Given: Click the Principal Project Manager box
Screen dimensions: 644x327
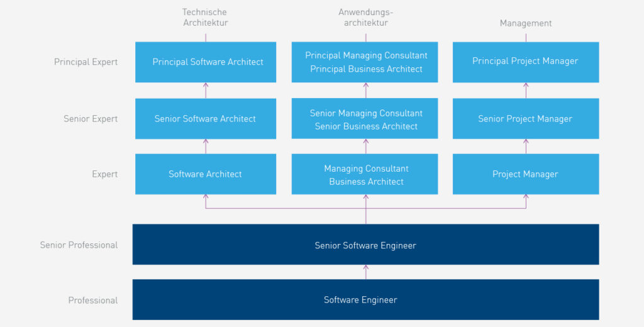Looking at the screenshot, I should point(525,62).
